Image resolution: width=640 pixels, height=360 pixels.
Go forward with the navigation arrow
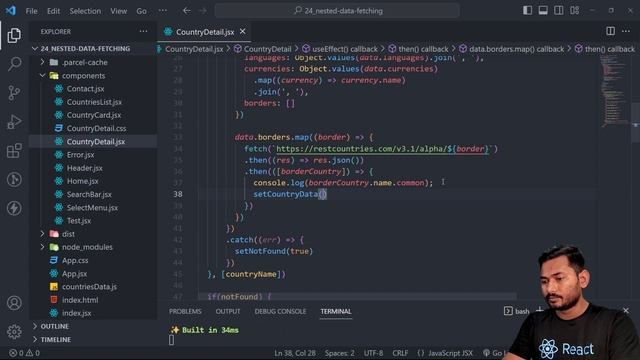pyautogui.click(x=202, y=11)
